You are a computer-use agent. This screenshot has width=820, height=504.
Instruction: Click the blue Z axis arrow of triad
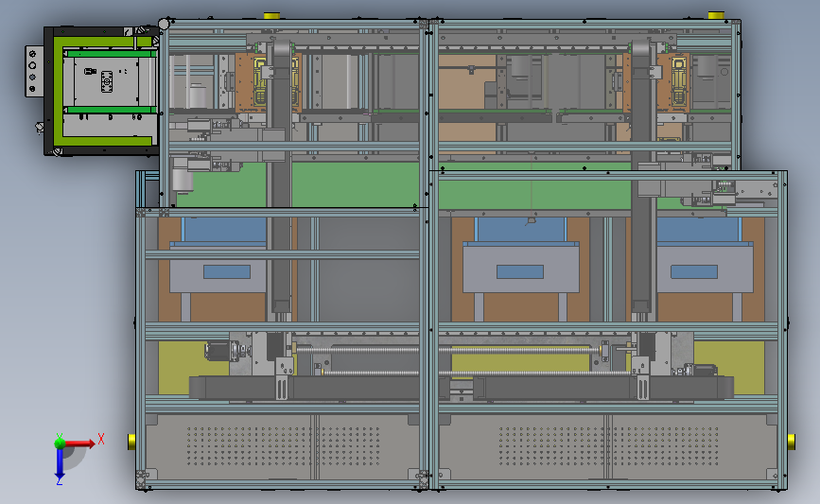60,463
